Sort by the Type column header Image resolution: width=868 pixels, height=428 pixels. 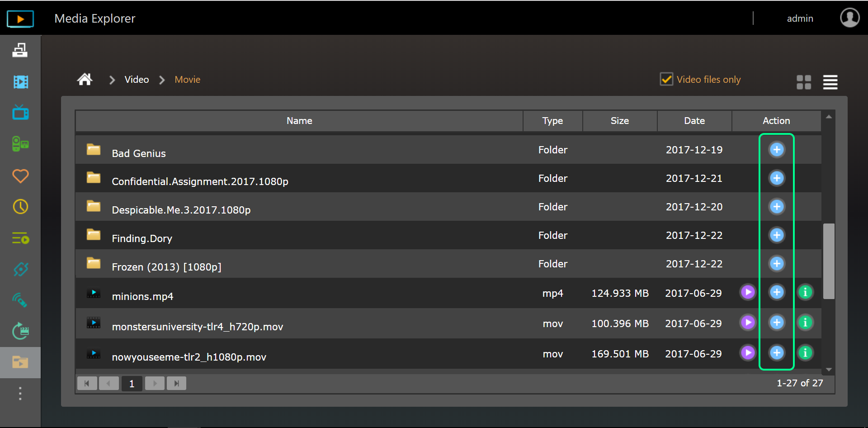[552, 121]
